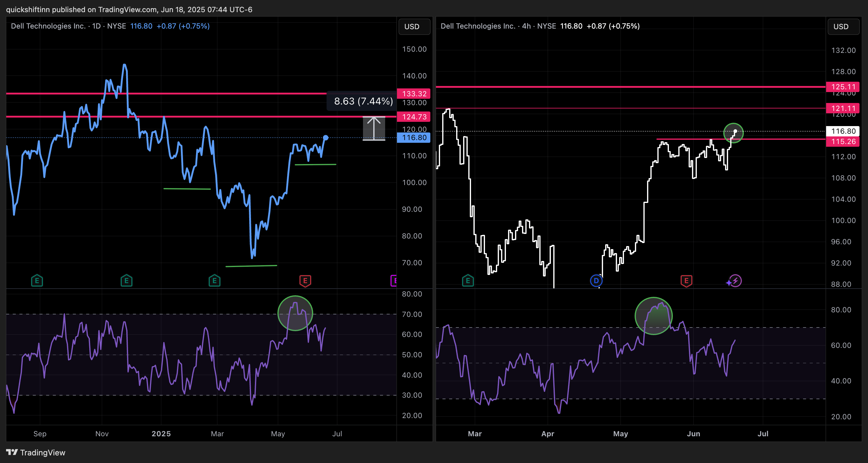The width and height of the screenshot is (868, 463).
Task: Click the September earnings icon on daily chart
Action: [x=37, y=281]
